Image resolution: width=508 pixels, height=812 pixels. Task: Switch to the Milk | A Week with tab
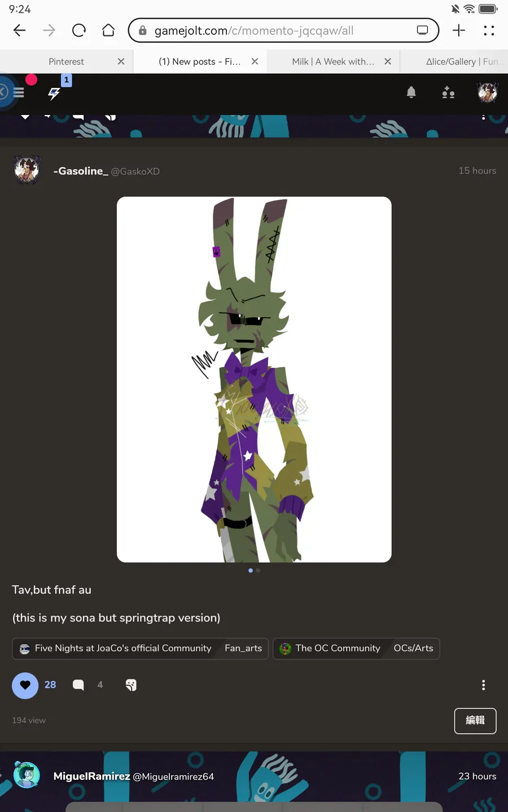click(333, 61)
